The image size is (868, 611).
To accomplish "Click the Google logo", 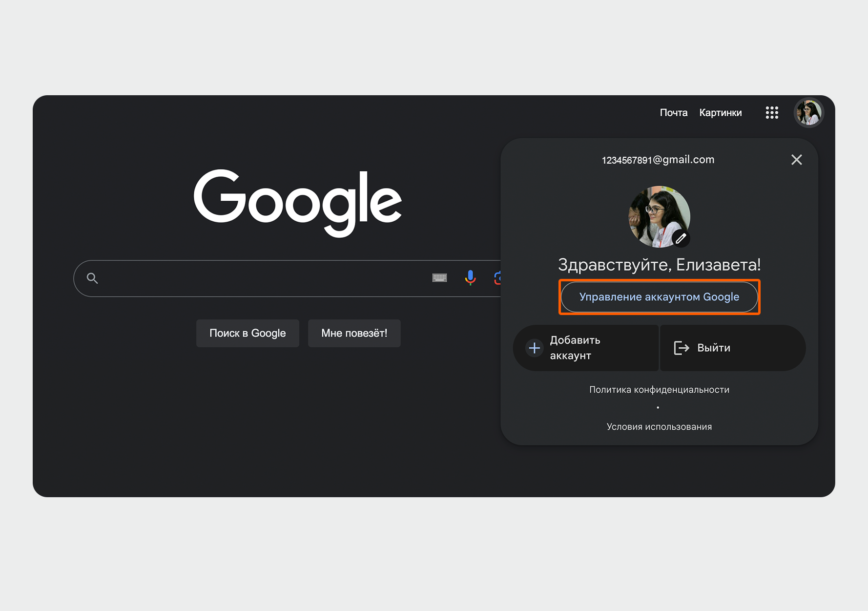I will pos(298,203).
